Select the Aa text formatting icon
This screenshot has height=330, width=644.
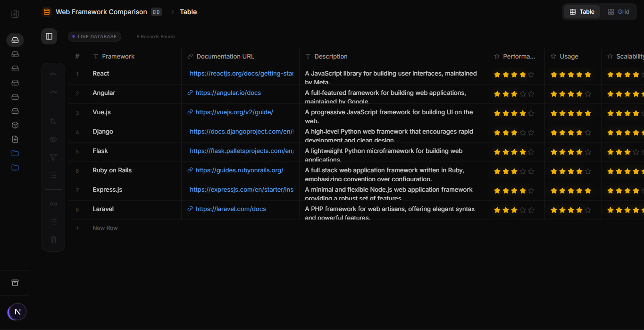pyautogui.click(x=53, y=203)
